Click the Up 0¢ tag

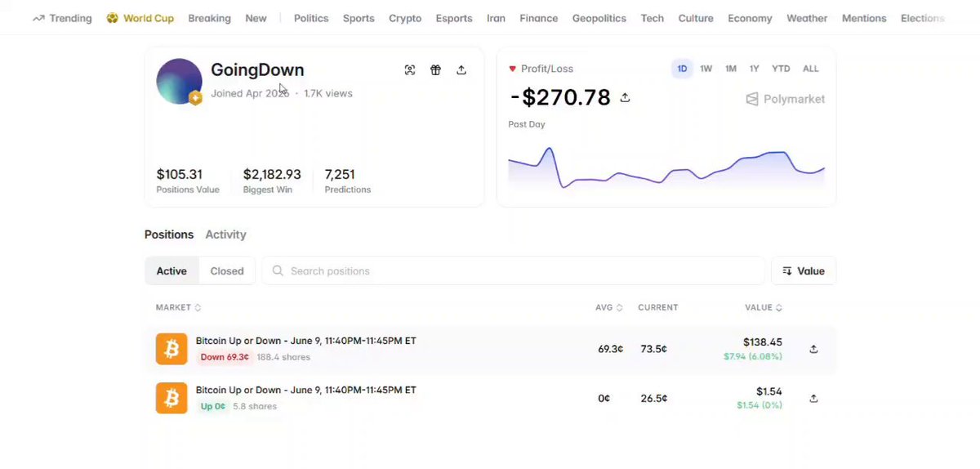pyautogui.click(x=212, y=406)
